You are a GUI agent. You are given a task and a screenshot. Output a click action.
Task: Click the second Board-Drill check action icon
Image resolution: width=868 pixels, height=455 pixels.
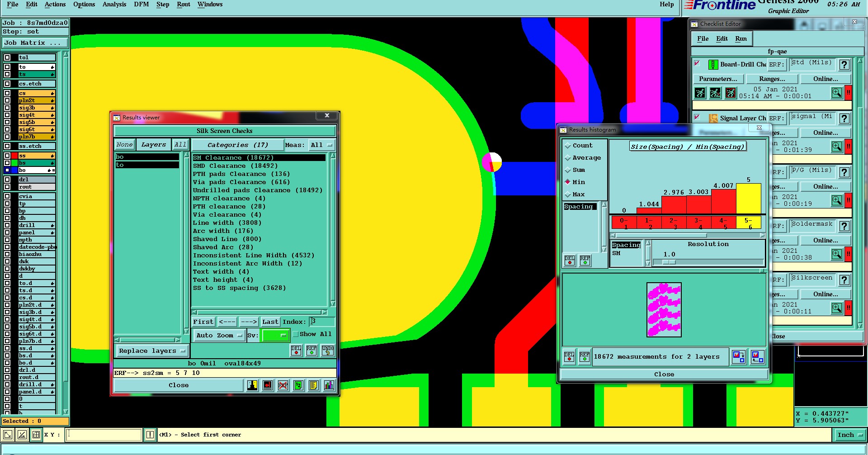coord(715,93)
